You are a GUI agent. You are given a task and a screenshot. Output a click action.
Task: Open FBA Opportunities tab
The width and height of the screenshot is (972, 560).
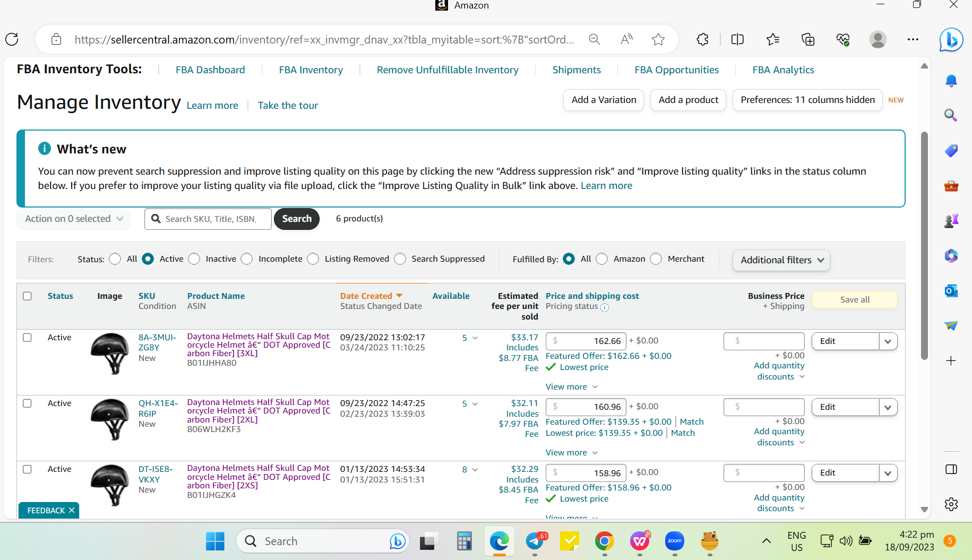(677, 70)
